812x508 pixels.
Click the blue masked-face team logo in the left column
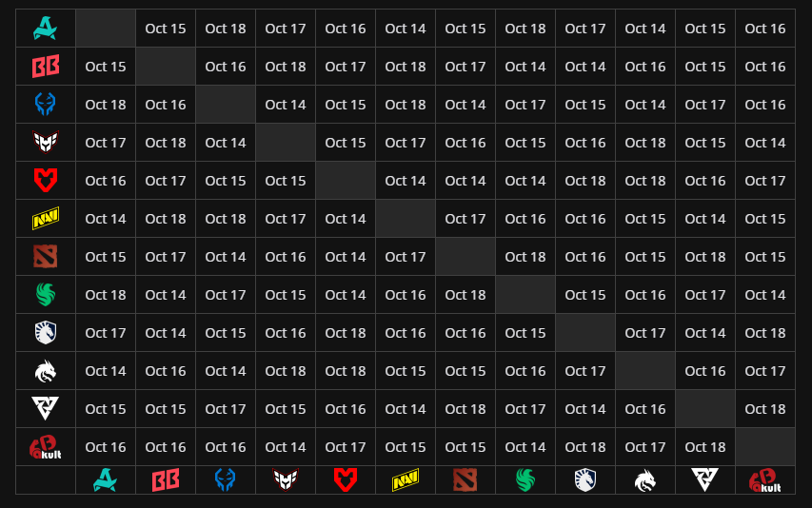coord(46,104)
